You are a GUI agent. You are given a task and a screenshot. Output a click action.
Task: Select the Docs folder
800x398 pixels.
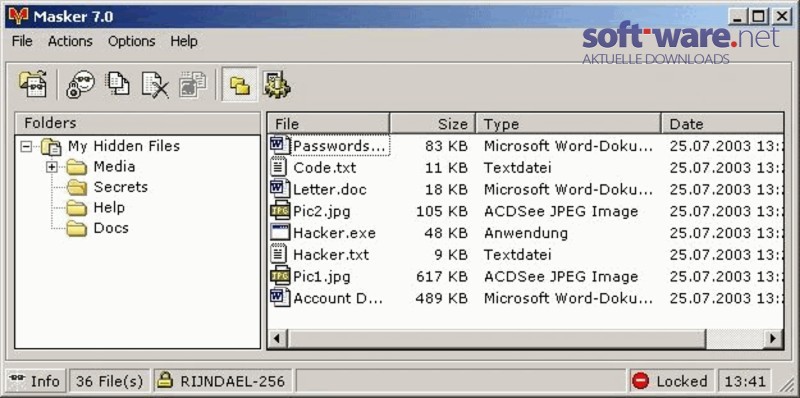point(111,228)
